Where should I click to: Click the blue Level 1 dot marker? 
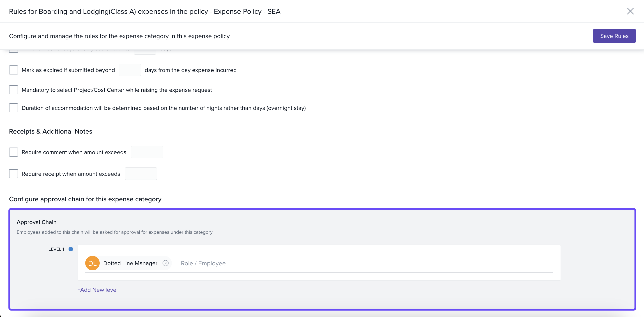point(71,249)
